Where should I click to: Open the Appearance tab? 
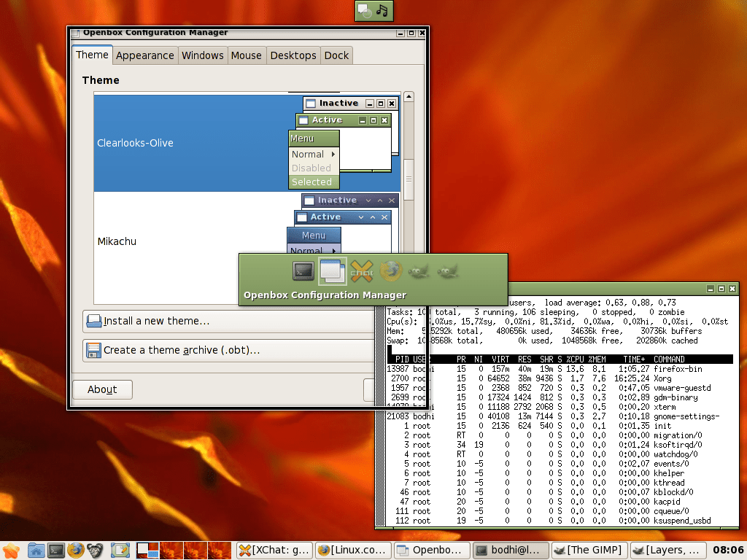point(145,55)
